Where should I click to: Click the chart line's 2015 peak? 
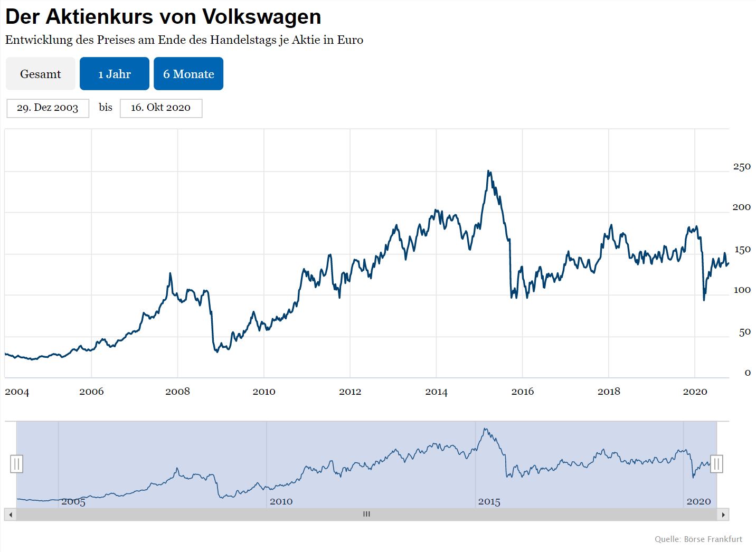tap(489, 172)
